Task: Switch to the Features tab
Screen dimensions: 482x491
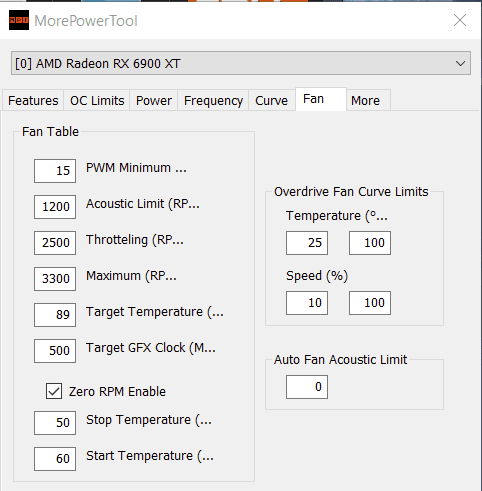Action: coord(33,100)
